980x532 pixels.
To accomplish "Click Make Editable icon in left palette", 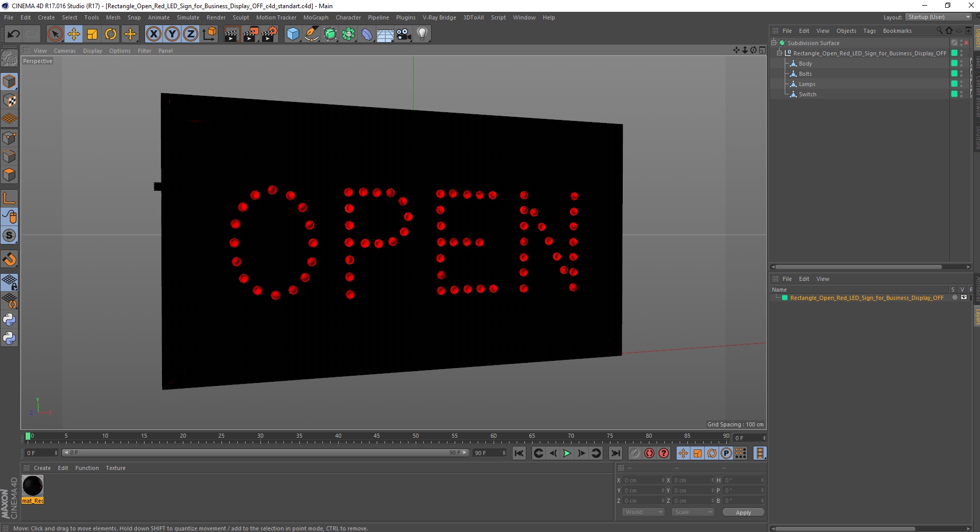I will (x=9, y=58).
